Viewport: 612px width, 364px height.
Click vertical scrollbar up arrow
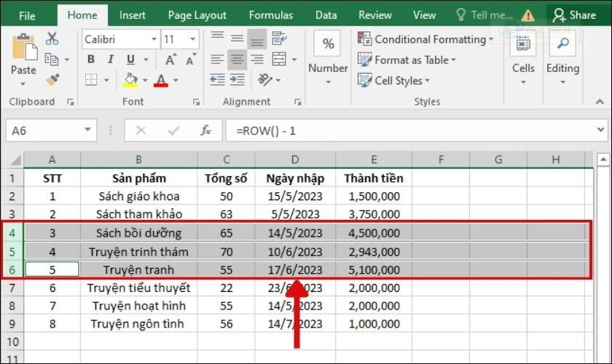pos(603,159)
